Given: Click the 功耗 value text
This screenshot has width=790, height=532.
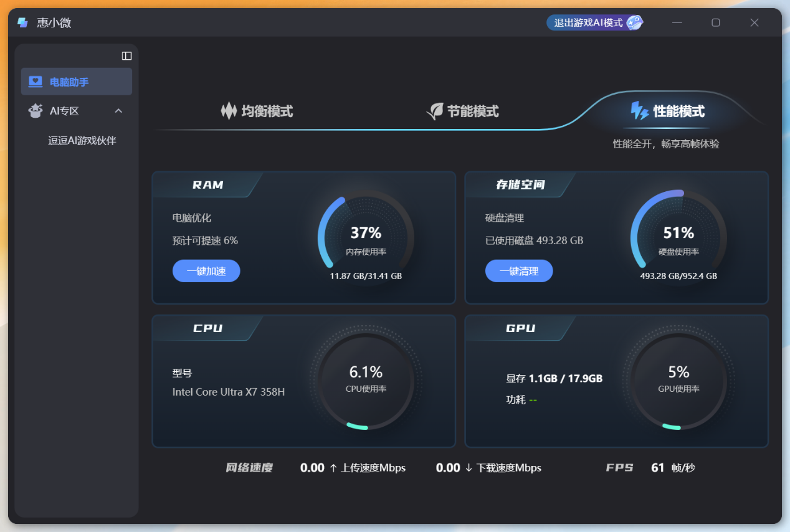Looking at the screenshot, I should pyautogui.click(x=533, y=400).
